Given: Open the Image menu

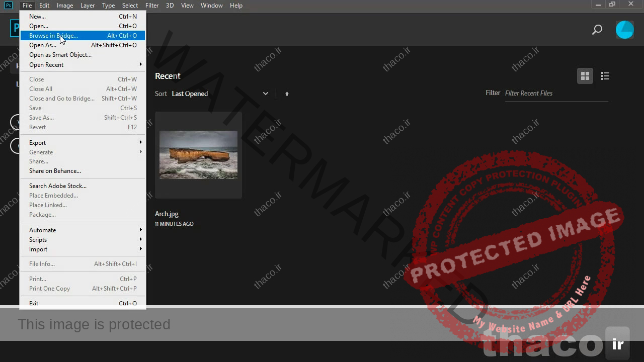Looking at the screenshot, I should coord(65,5).
